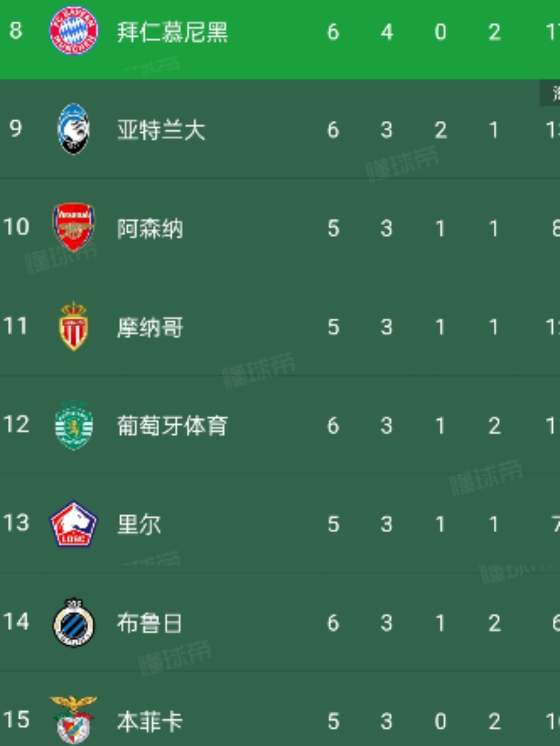Click the 本菲卡 team name
The width and height of the screenshot is (560, 746).
149,721
